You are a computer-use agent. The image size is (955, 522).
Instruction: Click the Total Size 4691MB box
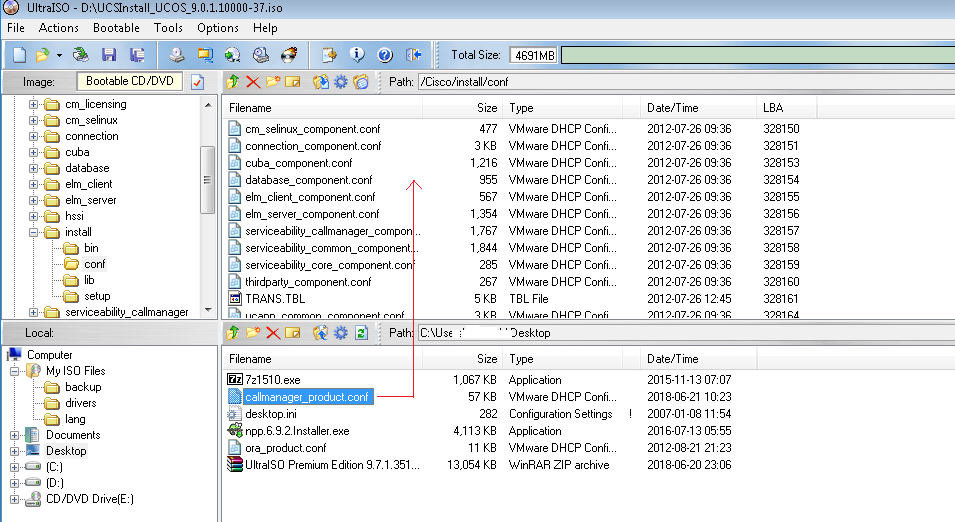[534, 55]
